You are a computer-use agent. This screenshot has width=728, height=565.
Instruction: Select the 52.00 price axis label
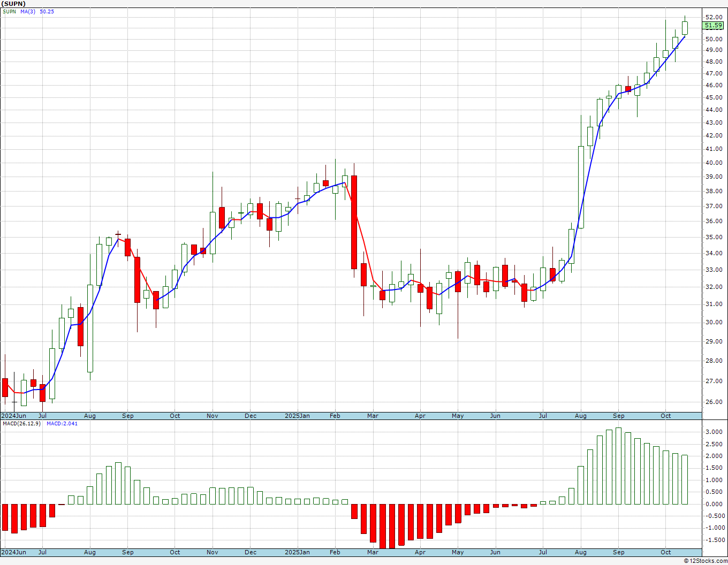714,17
